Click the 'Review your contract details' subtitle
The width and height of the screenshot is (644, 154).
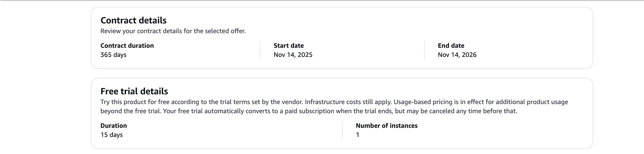tap(173, 31)
